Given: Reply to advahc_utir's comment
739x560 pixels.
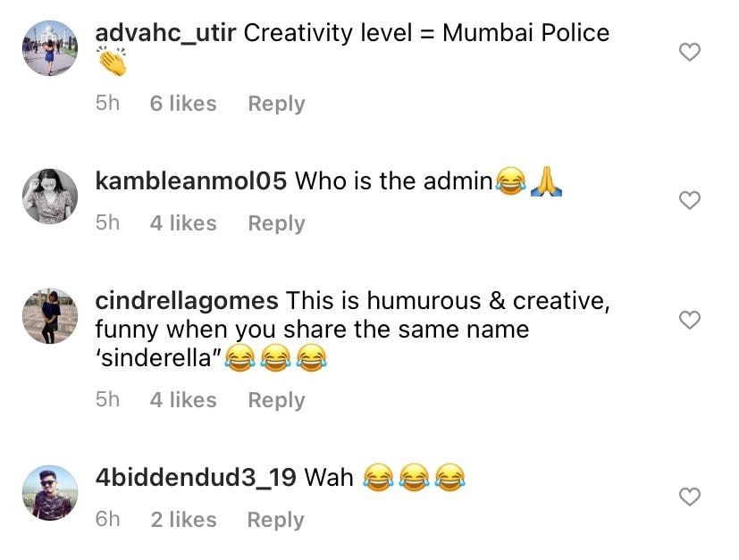Looking at the screenshot, I should [x=277, y=104].
